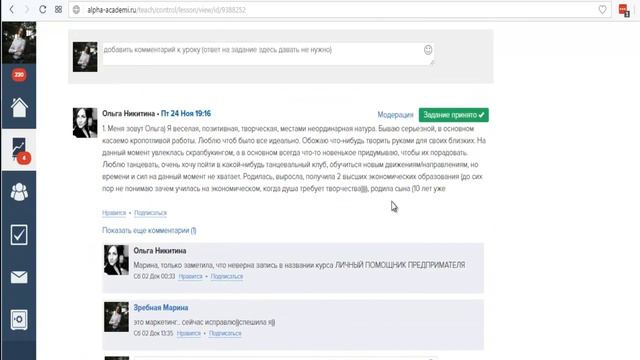Image resolution: width=640 pixels, height=360 pixels.
Task: Click the date link Пт 24 Ноя 19:16
Action: tap(186, 113)
